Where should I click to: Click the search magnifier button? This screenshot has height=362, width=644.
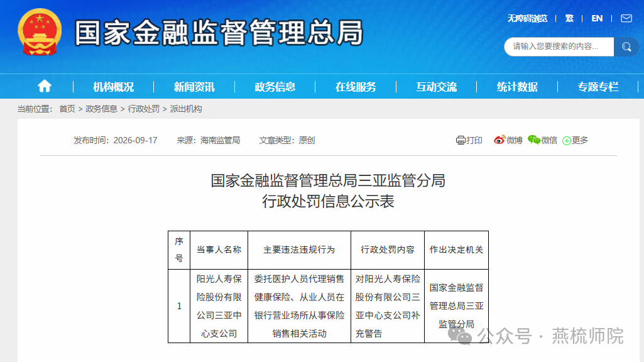(x=626, y=47)
